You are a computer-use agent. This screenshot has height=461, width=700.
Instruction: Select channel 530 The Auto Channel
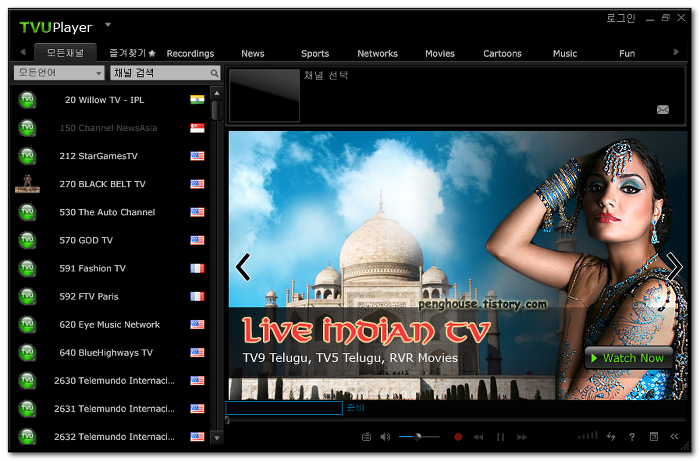point(112,212)
